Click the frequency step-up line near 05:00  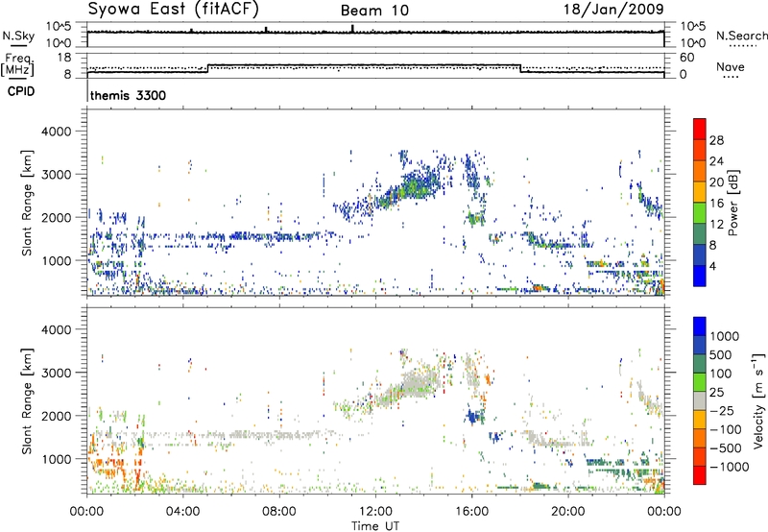pos(208,68)
